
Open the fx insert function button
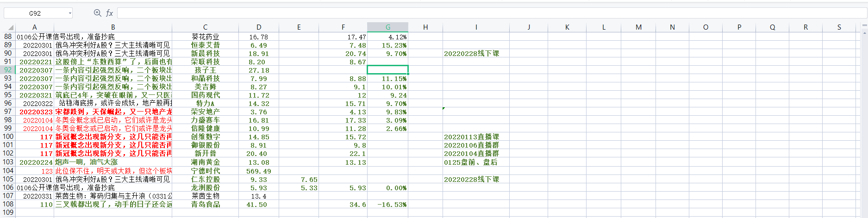(x=109, y=13)
